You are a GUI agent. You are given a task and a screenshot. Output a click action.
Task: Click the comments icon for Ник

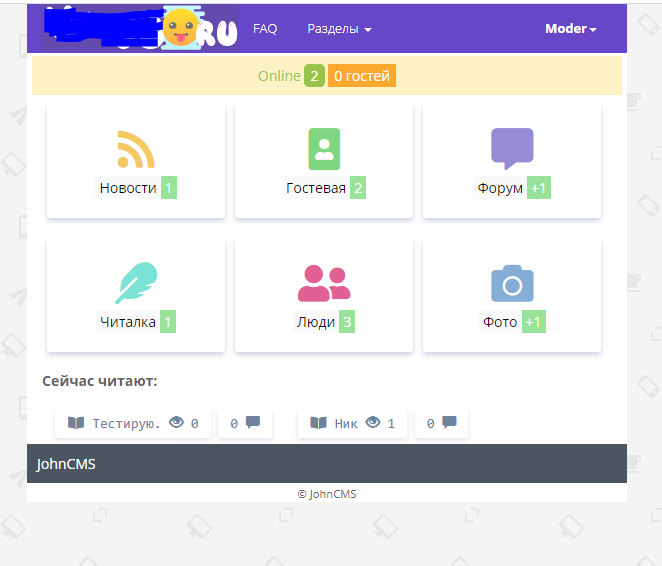tap(449, 422)
